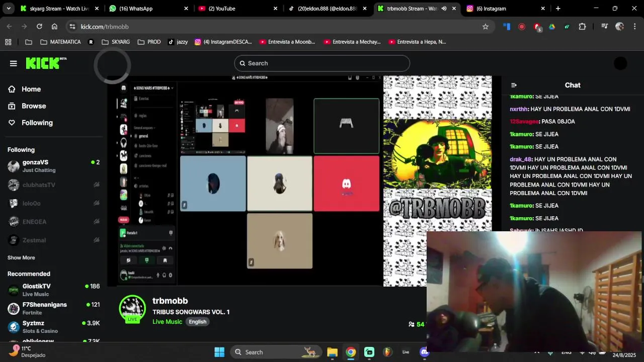Open the Entrevista a Moonb... bookmark
Screen dimensions: 644x362
click(287, 42)
